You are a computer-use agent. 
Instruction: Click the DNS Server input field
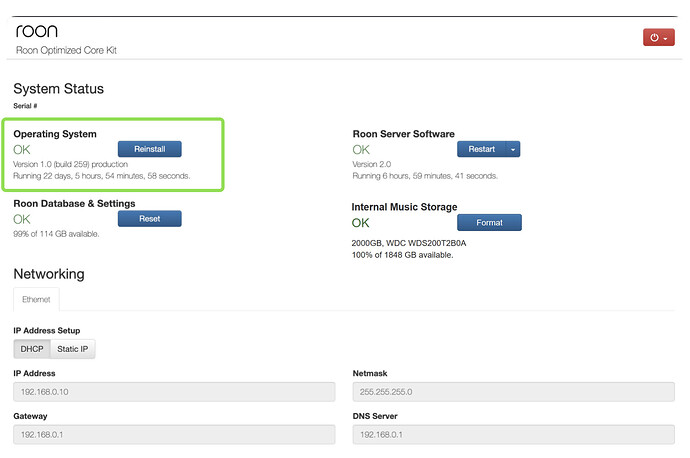pos(513,434)
